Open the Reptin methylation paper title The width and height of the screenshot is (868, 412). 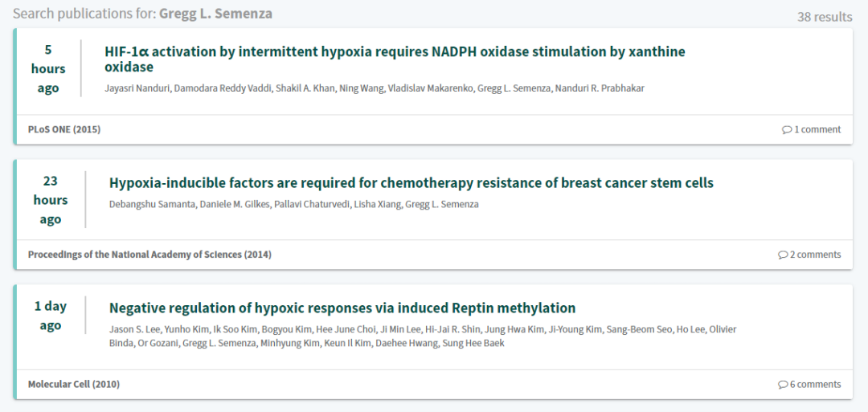pos(342,308)
